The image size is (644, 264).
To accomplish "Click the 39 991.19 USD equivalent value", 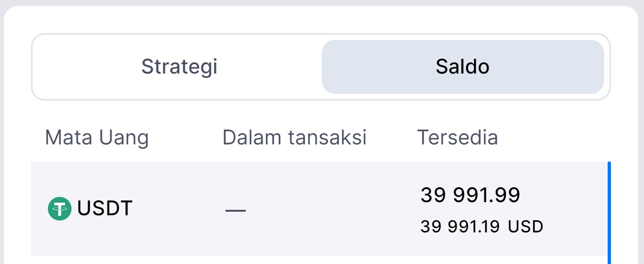I will coord(460,227).
